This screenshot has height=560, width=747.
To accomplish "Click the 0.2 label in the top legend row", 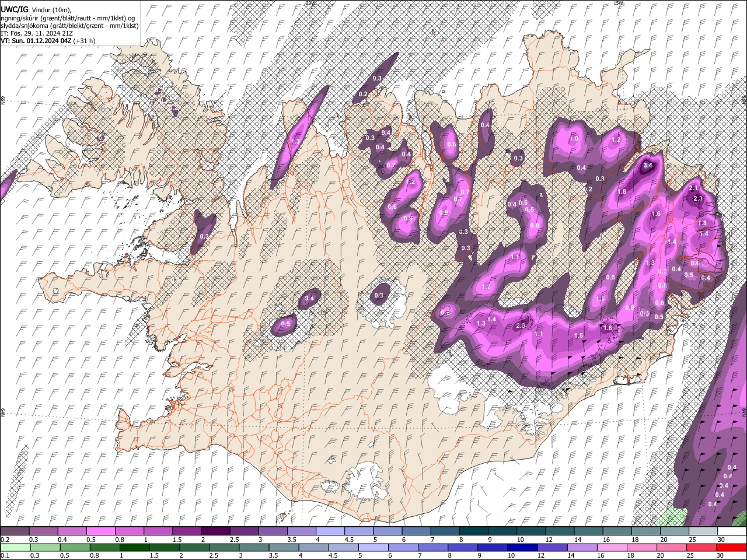I will point(5,540).
